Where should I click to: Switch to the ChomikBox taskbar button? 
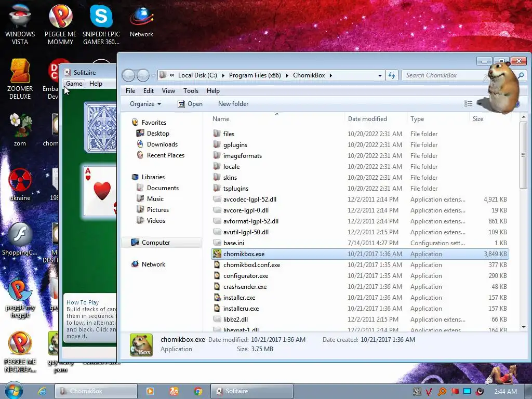(x=96, y=391)
